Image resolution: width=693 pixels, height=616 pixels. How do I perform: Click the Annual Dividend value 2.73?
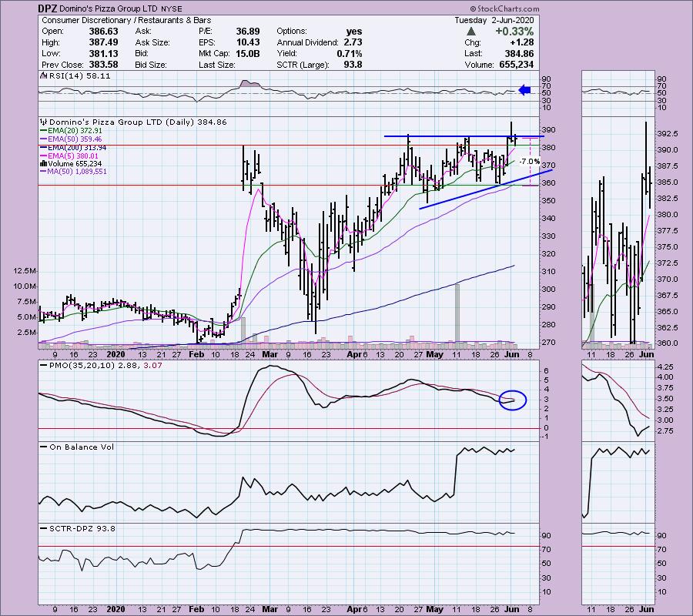(353, 42)
